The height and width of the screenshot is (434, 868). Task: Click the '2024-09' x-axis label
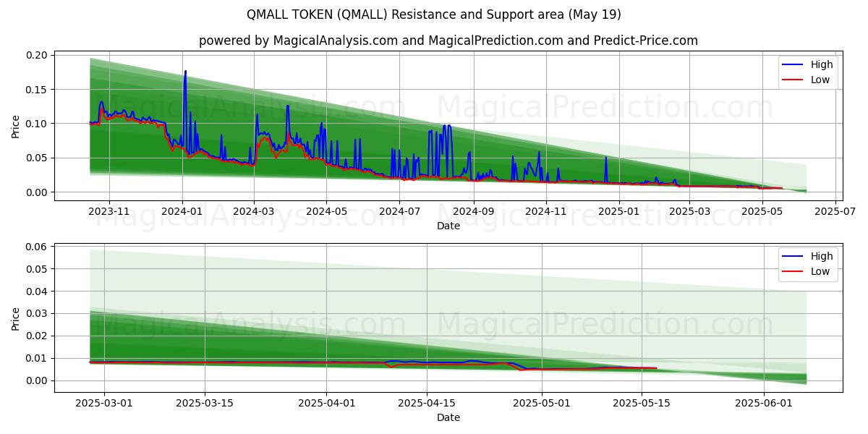pyautogui.click(x=474, y=211)
